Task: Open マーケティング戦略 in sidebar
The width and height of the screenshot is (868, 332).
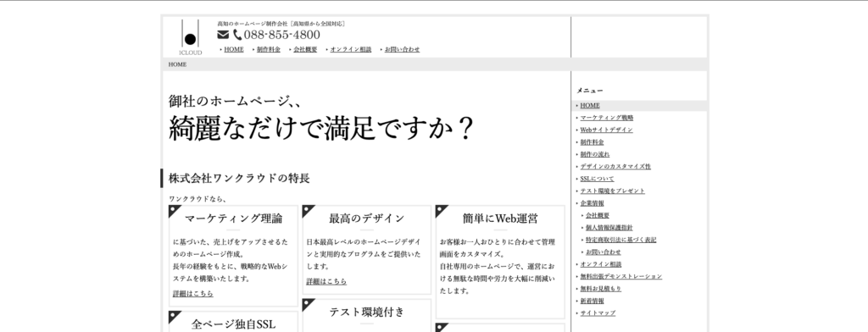Action: (607, 118)
